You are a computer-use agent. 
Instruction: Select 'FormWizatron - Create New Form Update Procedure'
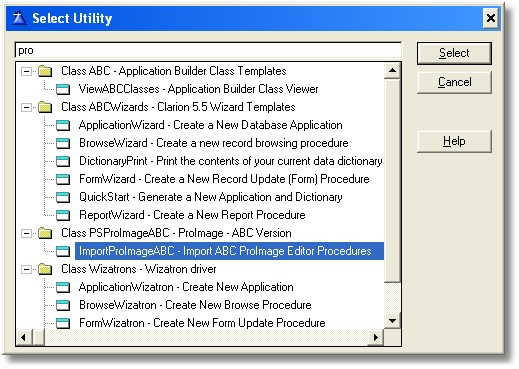202,323
